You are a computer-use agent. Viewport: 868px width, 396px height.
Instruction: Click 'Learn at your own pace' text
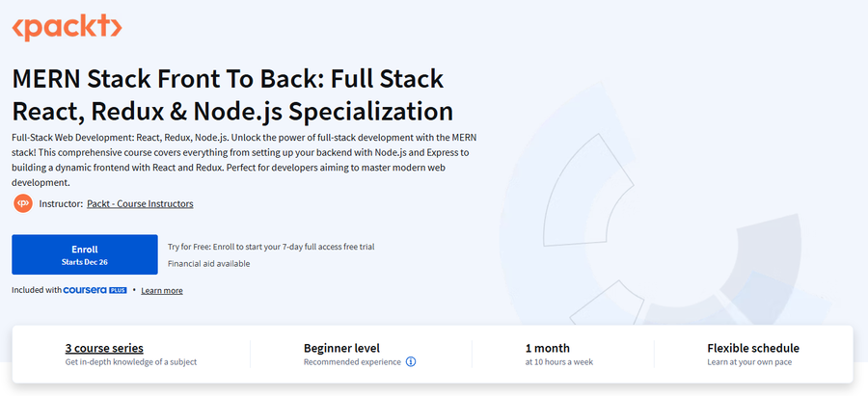point(749,362)
